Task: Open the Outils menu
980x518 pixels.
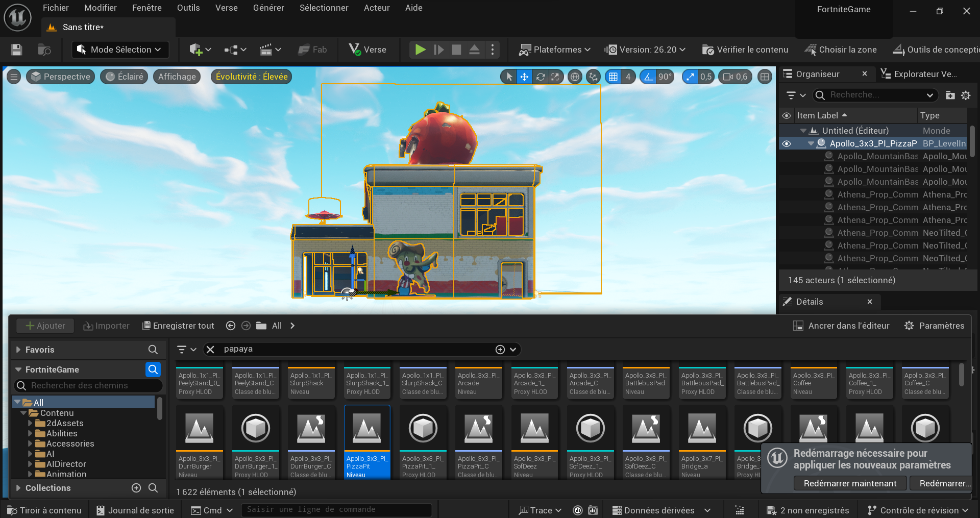Action: tap(188, 8)
